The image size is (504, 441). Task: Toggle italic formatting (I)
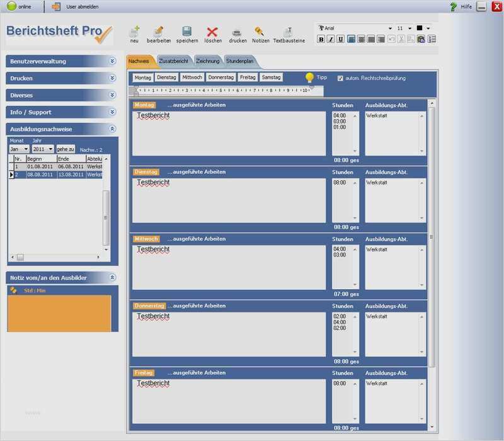pos(330,39)
